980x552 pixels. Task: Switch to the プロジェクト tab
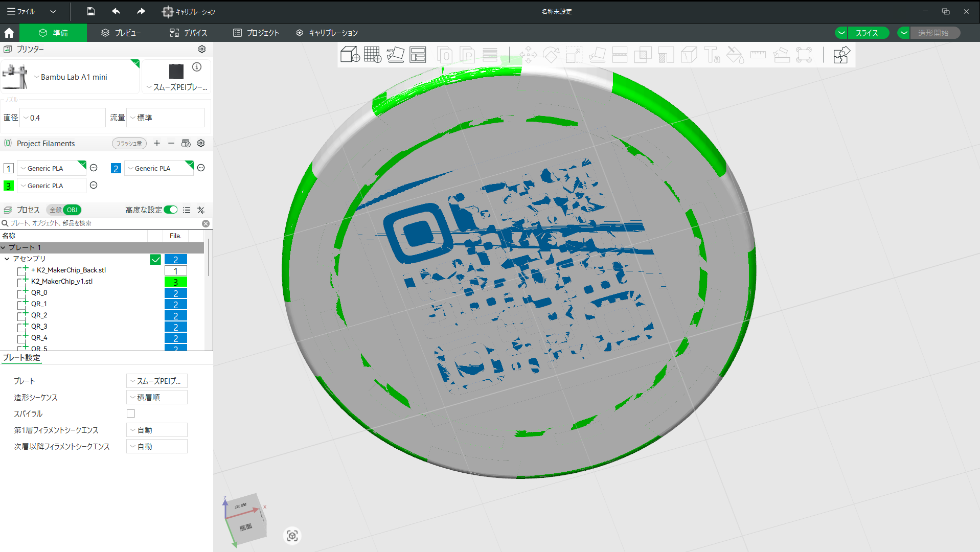[256, 33]
